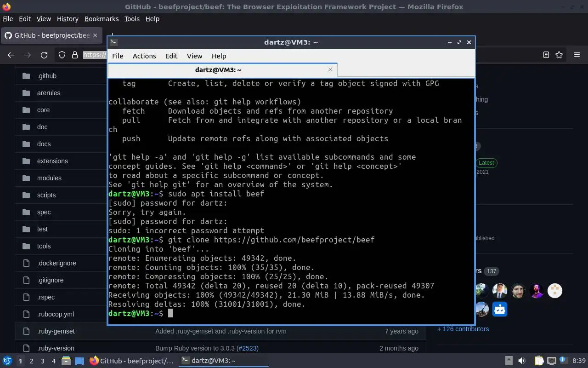Click blue robot contributor avatar
The height and width of the screenshot is (368, 588).
(x=500, y=309)
